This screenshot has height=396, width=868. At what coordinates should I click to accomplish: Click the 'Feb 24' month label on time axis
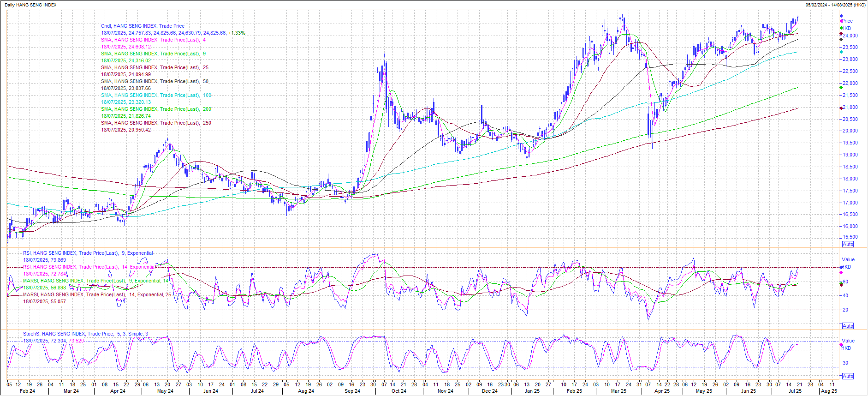point(27,391)
